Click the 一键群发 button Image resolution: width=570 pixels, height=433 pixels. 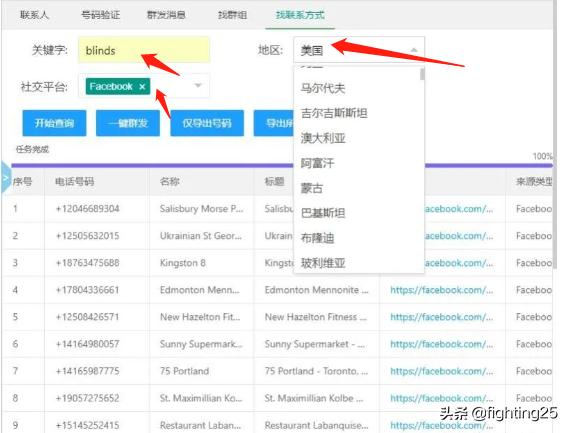coord(128,123)
